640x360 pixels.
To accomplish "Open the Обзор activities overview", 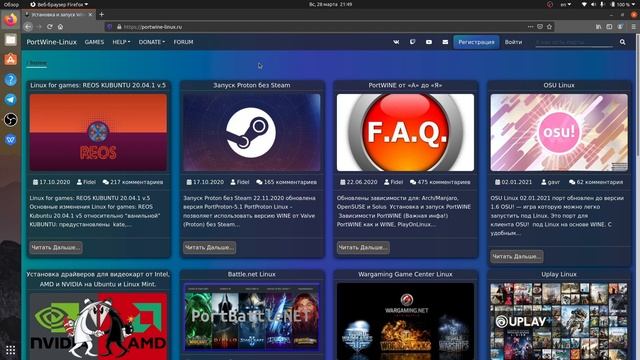I will pyautogui.click(x=11, y=4).
